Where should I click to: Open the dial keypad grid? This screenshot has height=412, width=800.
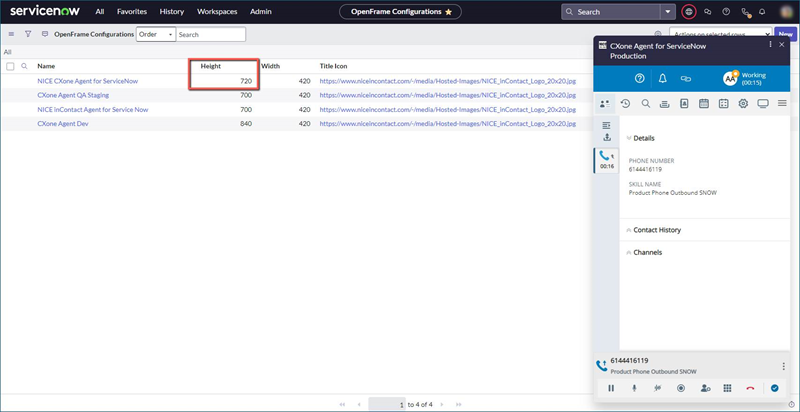(x=728, y=388)
